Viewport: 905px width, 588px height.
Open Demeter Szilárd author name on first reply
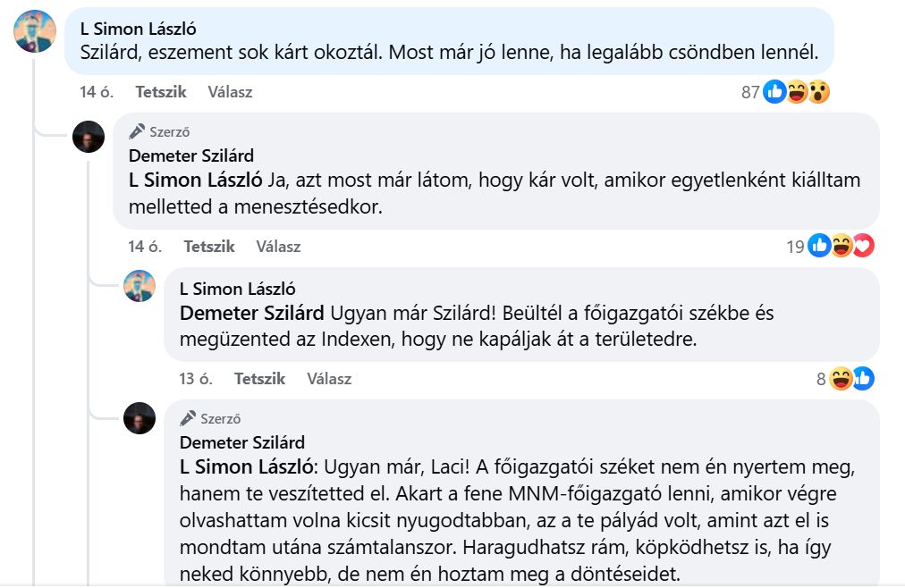pyautogui.click(x=191, y=155)
